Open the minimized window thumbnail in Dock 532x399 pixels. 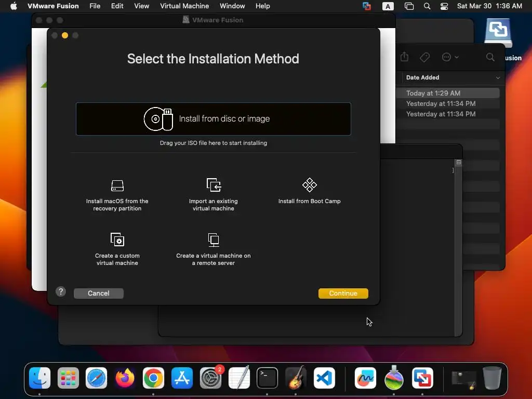click(464, 380)
